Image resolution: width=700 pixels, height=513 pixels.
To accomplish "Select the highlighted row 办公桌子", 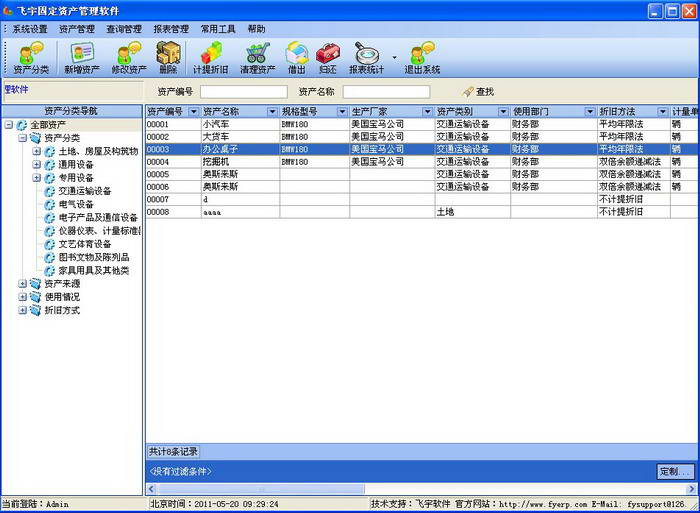I will coord(422,149).
